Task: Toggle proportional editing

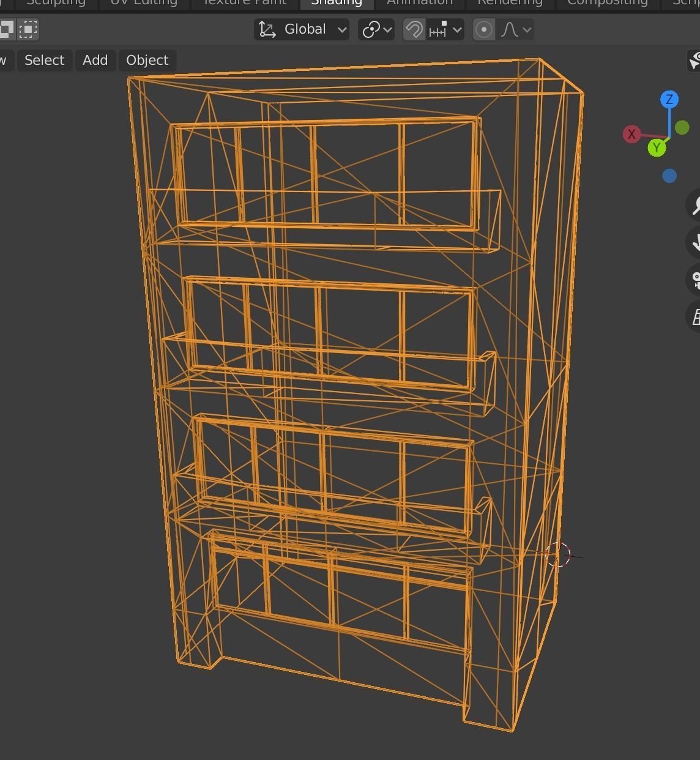Action: click(x=484, y=29)
